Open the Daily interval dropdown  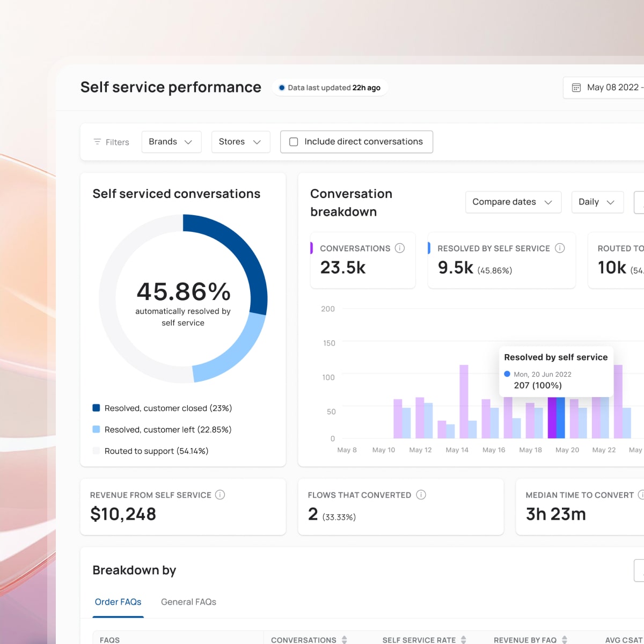point(597,202)
